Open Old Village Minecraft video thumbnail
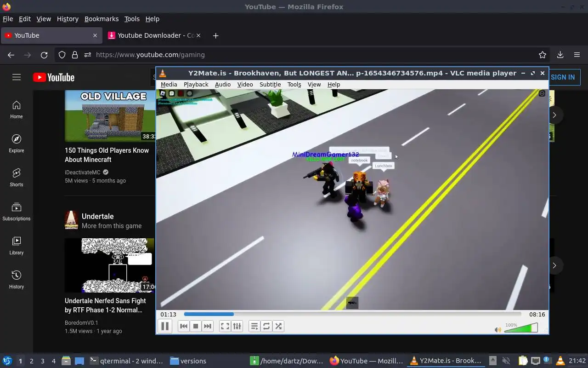This screenshot has width=588, height=368. (x=110, y=116)
